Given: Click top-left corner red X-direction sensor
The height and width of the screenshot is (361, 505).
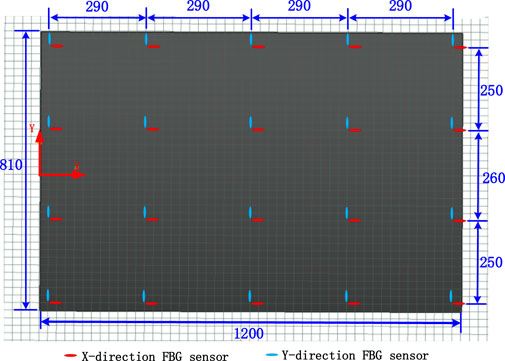Looking at the screenshot, I should (57, 46).
